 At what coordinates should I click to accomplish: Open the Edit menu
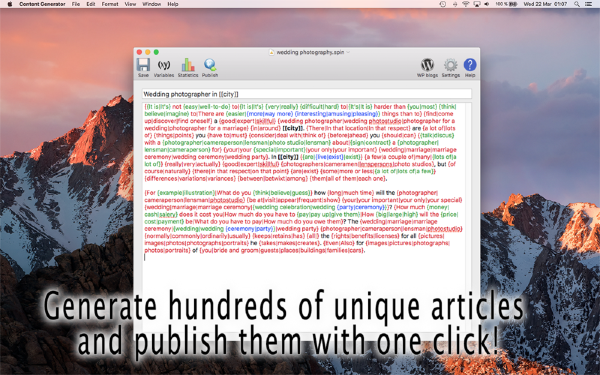click(91, 4)
